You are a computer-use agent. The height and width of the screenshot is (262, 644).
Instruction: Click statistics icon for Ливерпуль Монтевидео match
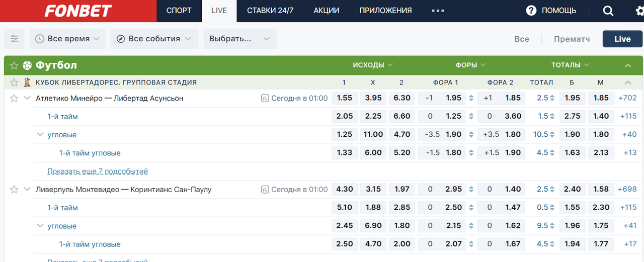[265, 190]
